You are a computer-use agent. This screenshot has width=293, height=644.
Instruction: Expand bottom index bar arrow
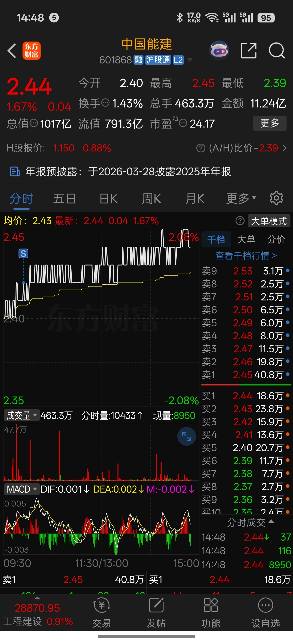click(37, 598)
